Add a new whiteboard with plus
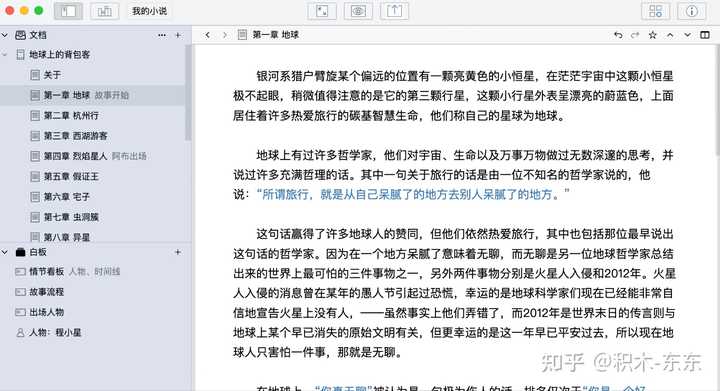The height and width of the screenshot is (391, 720). (x=178, y=252)
